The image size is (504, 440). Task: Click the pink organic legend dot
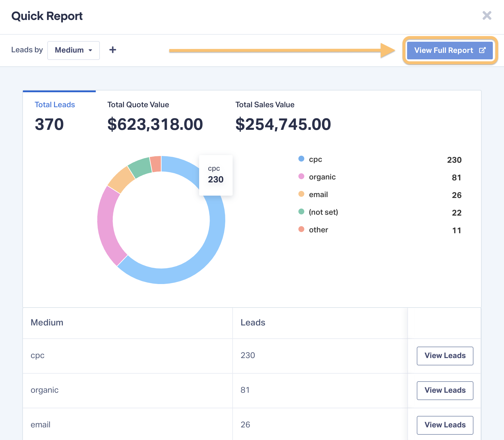[301, 177]
